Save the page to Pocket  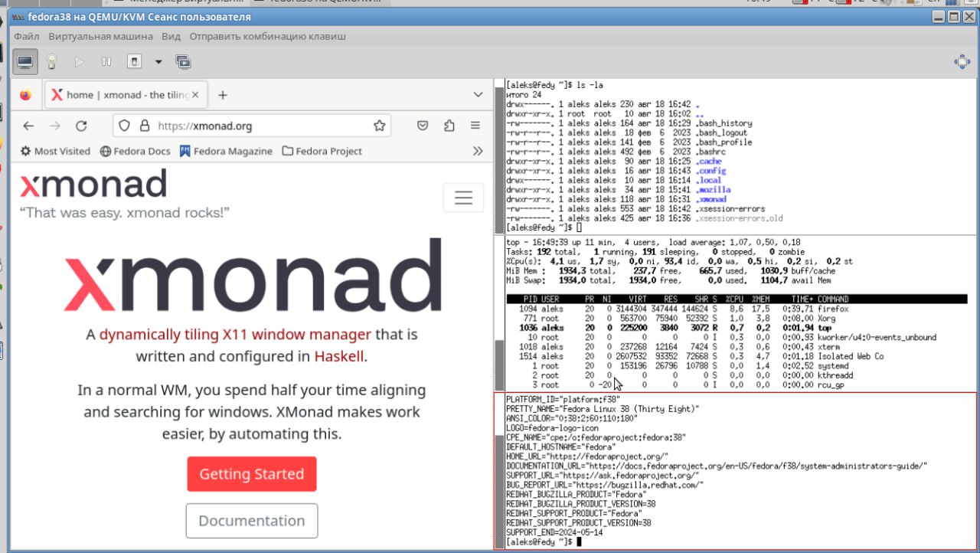(x=423, y=126)
